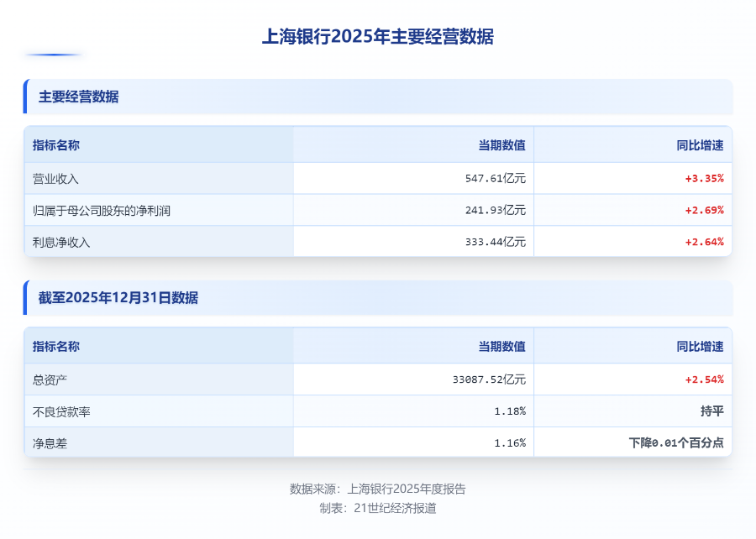The width and height of the screenshot is (756, 539).
Task: Click the +2.69% growth figure
Action: point(704,211)
